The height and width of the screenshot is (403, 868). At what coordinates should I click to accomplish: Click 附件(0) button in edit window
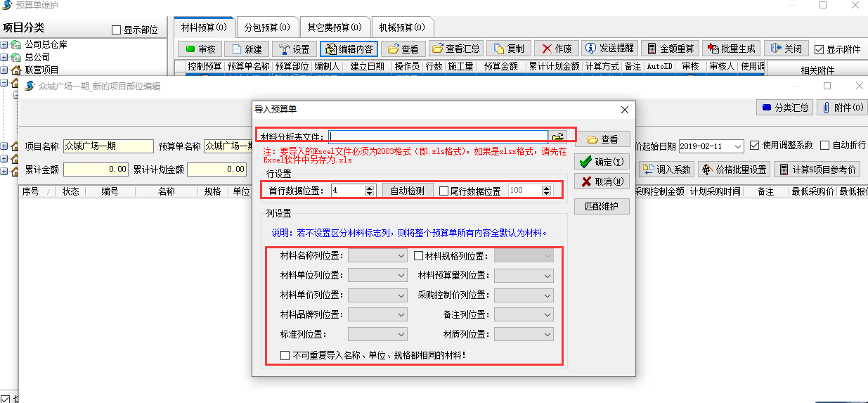[x=841, y=108]
